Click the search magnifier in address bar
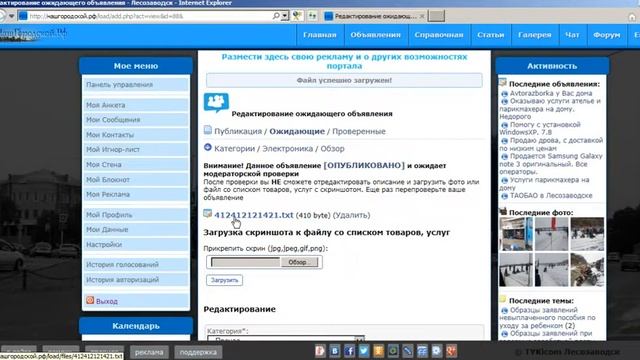Viewport: 640px width, 360px height. 276,16
